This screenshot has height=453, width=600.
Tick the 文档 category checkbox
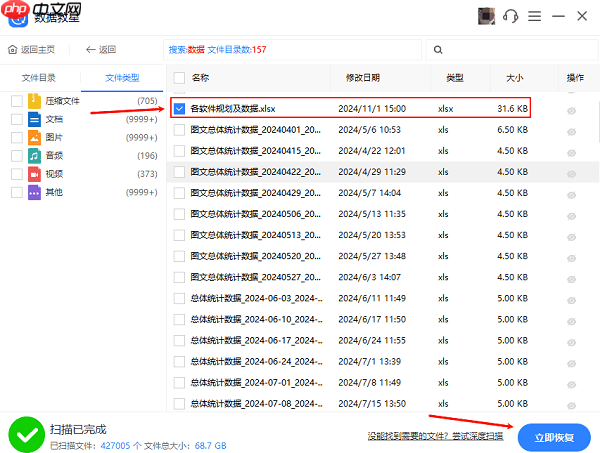(17, 119)
